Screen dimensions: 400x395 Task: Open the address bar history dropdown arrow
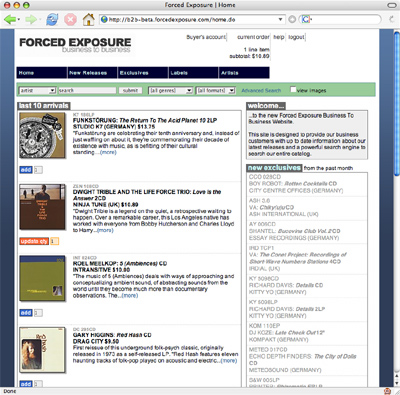click(280, 20)
